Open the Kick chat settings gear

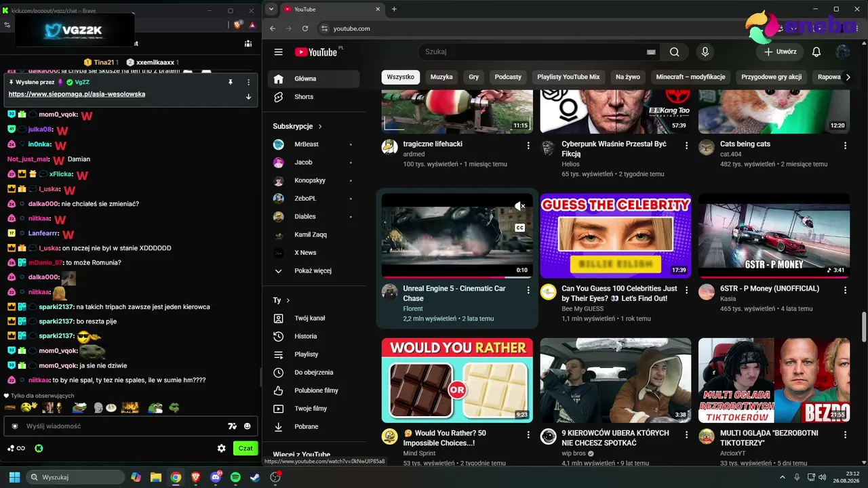221,448
